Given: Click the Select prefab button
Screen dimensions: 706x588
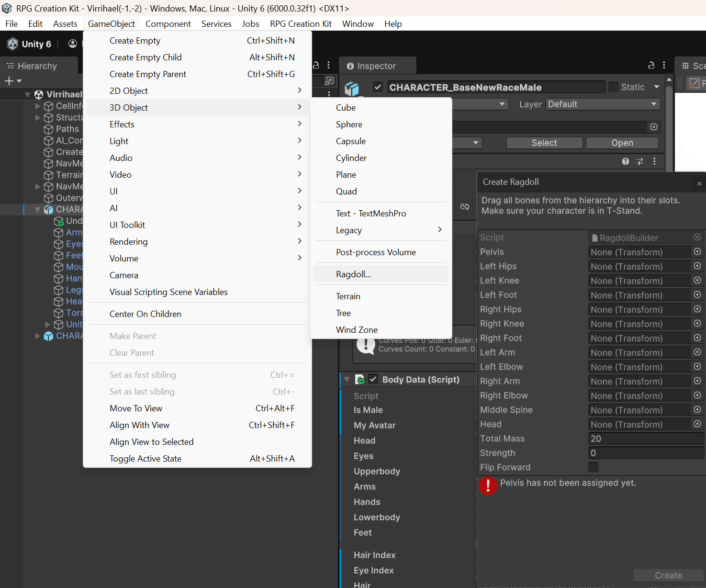Looking at the screenshot, I should (x=544, y=143).
